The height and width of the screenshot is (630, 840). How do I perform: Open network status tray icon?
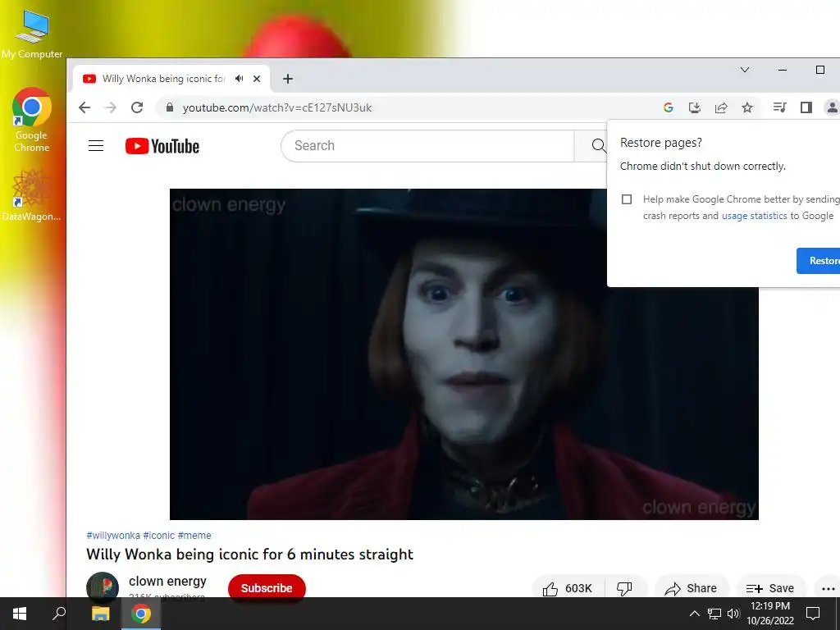pyautogui.click(x=714, y=614)
